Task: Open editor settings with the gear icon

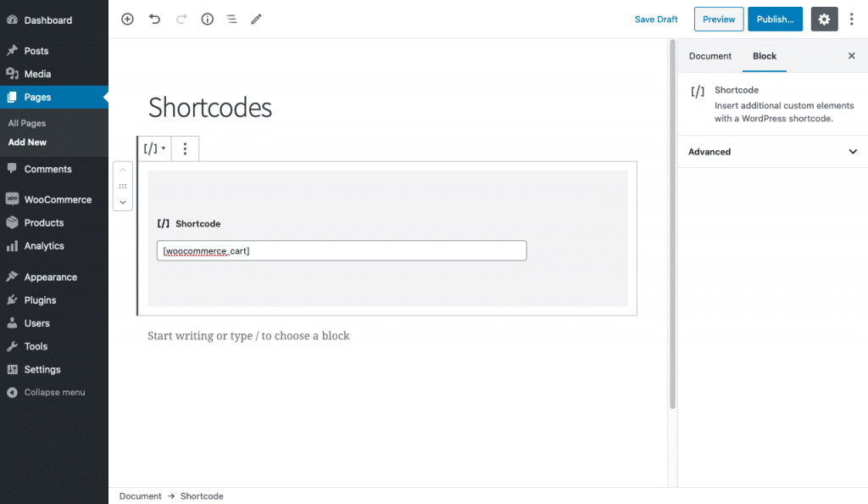Action: [x=823, y=19]
